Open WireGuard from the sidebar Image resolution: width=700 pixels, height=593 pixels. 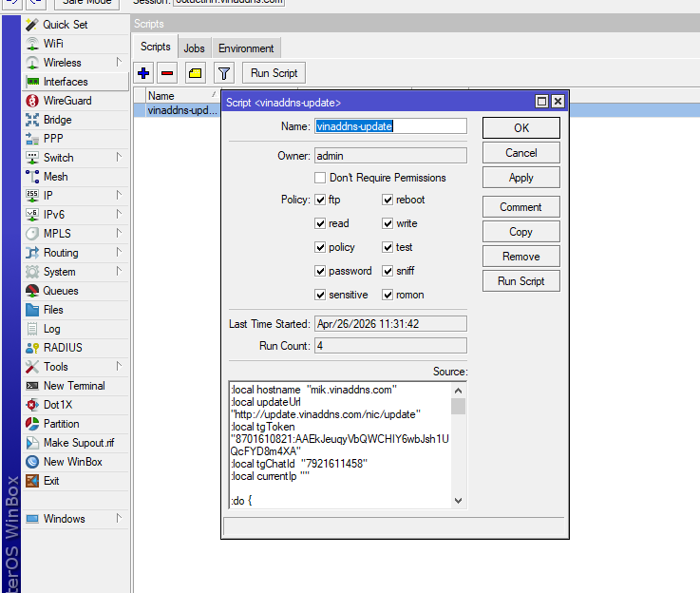66,101
